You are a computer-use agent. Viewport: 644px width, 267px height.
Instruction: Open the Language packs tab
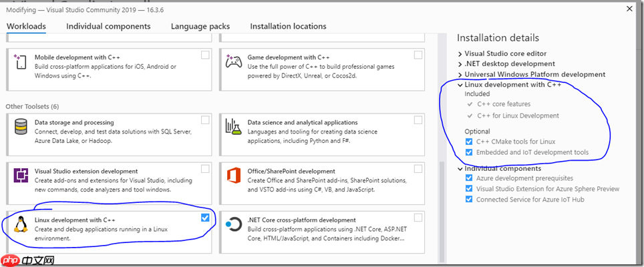200,26
